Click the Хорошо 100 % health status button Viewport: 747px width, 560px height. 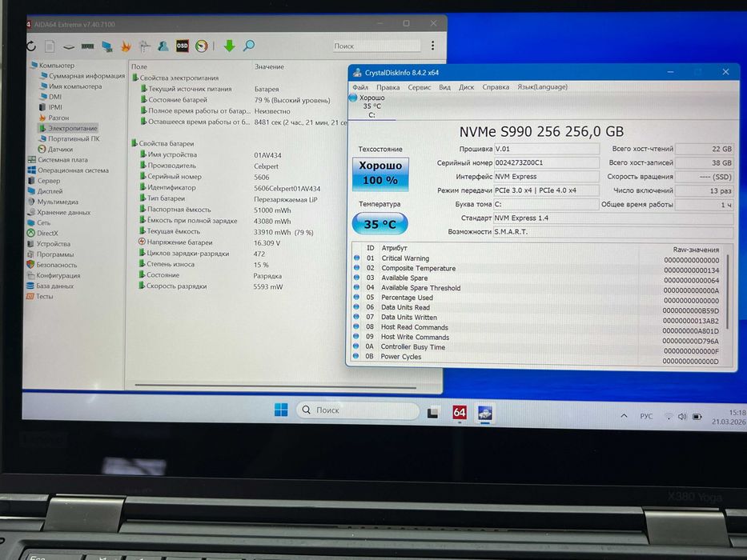point(380,174)
